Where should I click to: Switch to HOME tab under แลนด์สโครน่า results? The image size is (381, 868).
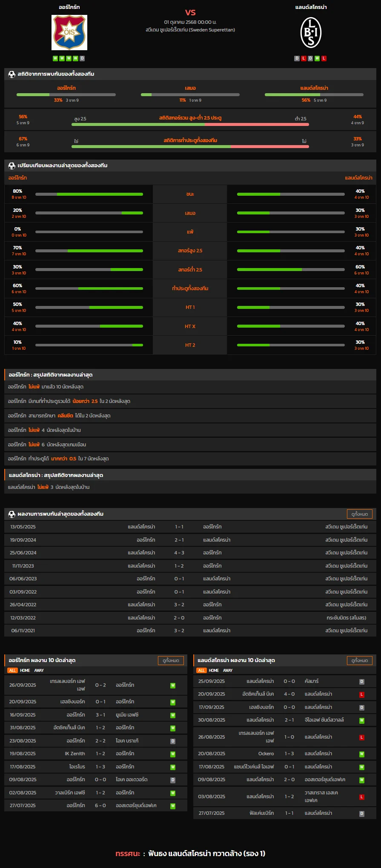click(x=214, y=671)
